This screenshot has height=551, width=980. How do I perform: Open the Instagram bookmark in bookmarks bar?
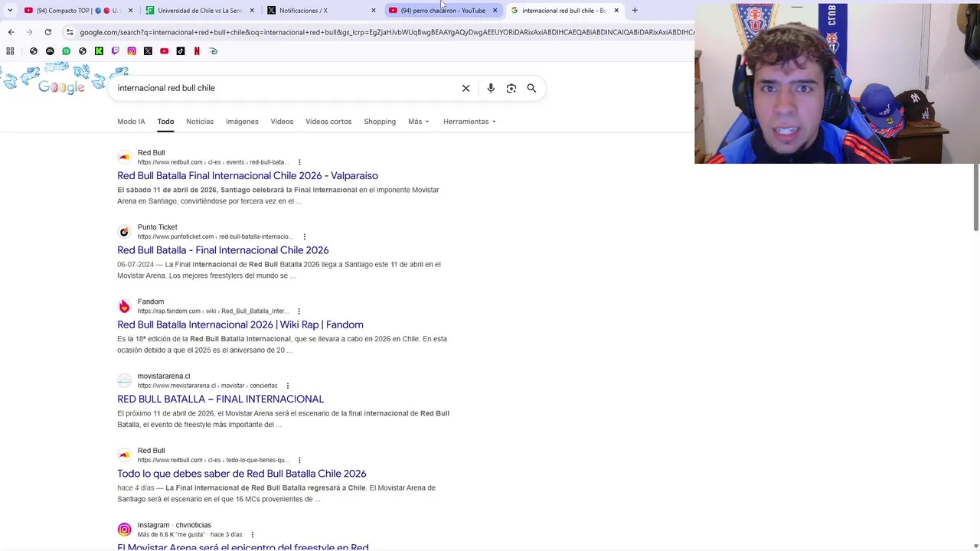point(132,51)
